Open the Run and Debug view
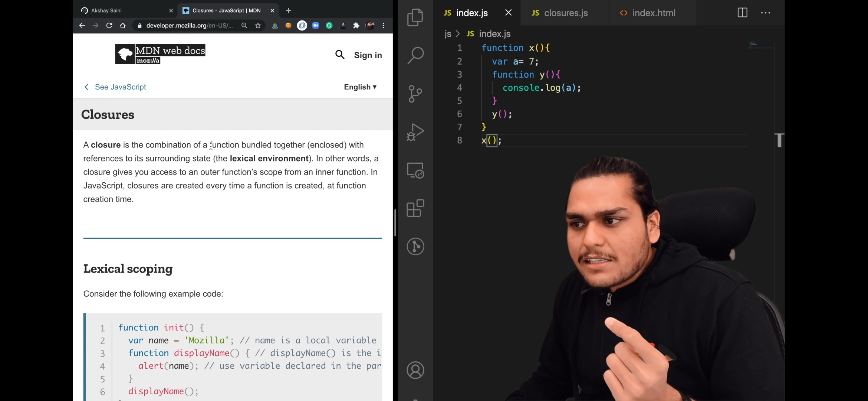Image resolution: width=868 pixels, height=401 pixels. [415, 132]
